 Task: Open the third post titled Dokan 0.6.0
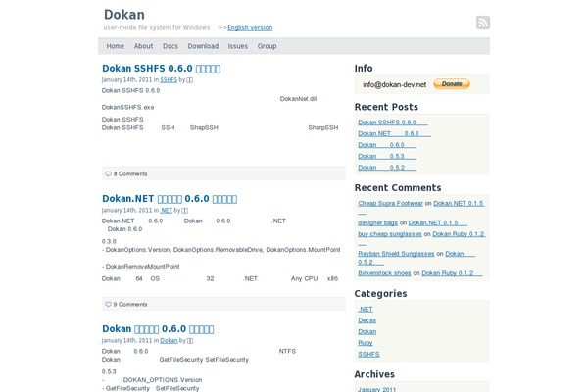click(158, 329)
